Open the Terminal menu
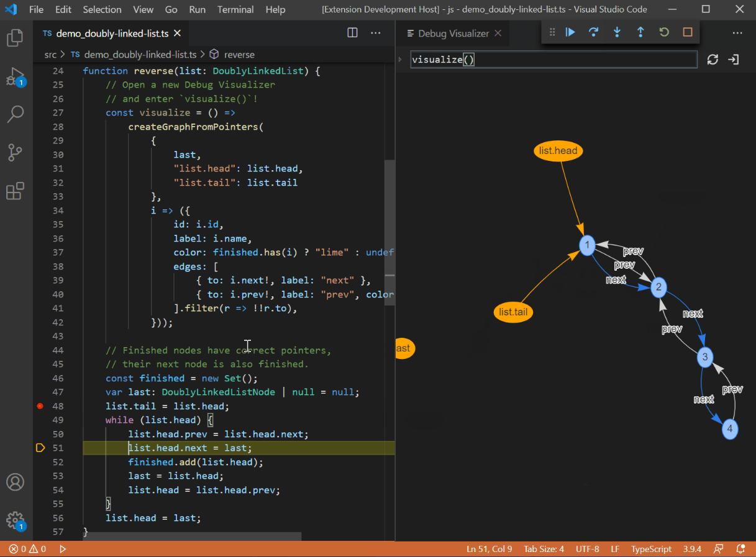Screen dimensions: 756x557 pyautogui.click(x=235, y=9)
